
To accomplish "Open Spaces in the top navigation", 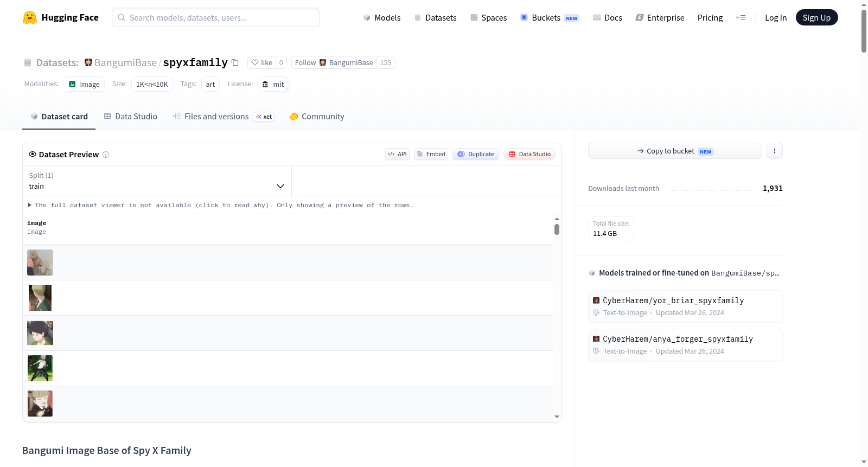I will pos(489,17).
